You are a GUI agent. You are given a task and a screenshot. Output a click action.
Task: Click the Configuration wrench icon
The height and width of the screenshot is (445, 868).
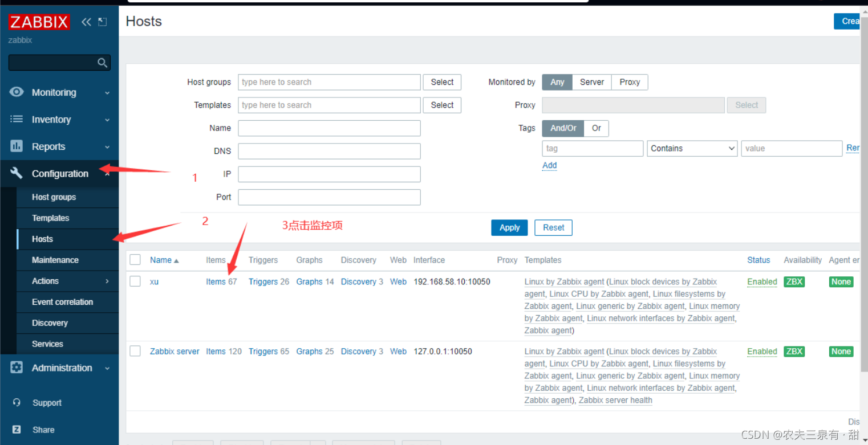(17, 173)
